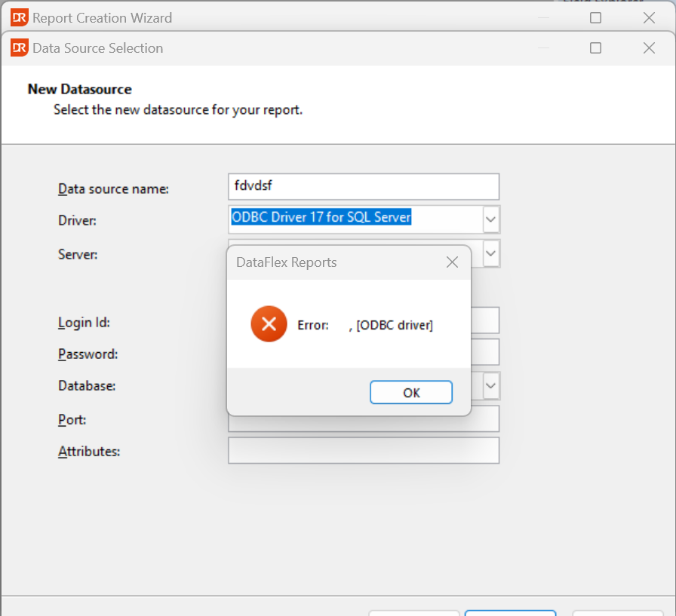Click the 'Select the new datasource' description text
The height and width of the screenshot is (616, 676).
177,110
